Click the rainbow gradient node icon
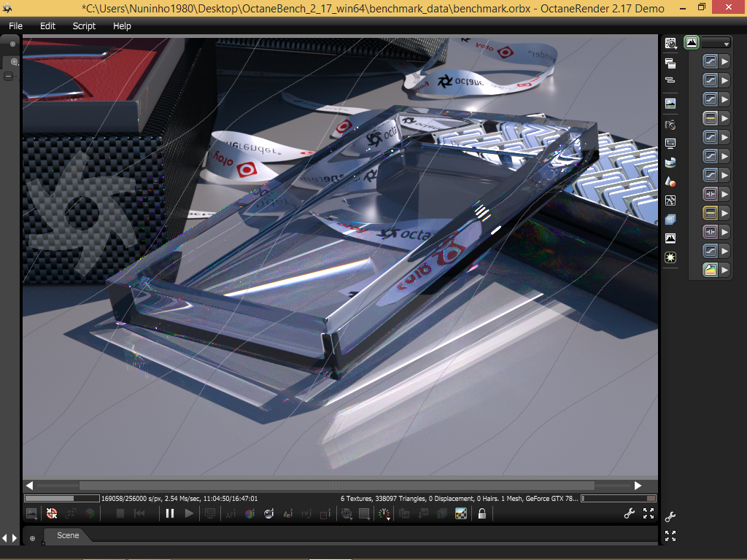The height and width of the screenshot is (560, 747). pyautogui.click(x=710, y=270)
